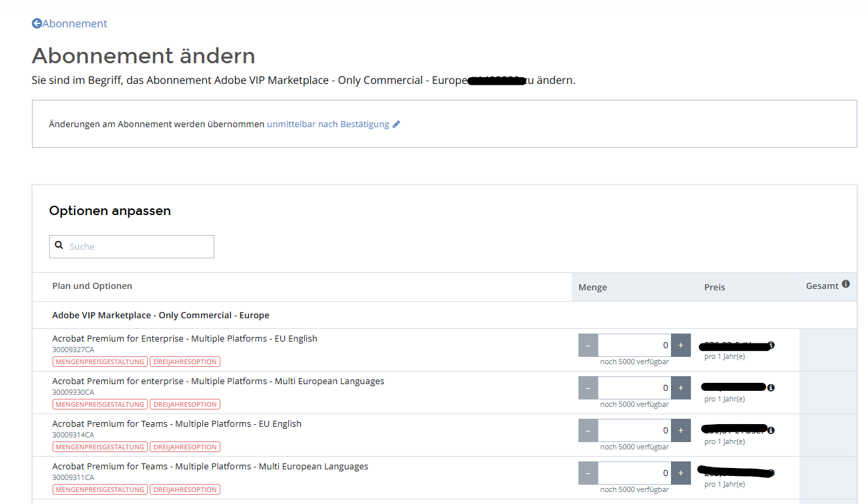Click price info icon for Teams EU English
This screenshot has height=504, width=868.
771,430
